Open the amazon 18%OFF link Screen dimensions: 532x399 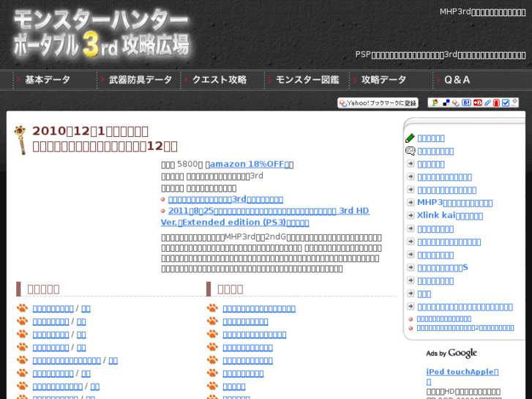click(x=250, y=164)
